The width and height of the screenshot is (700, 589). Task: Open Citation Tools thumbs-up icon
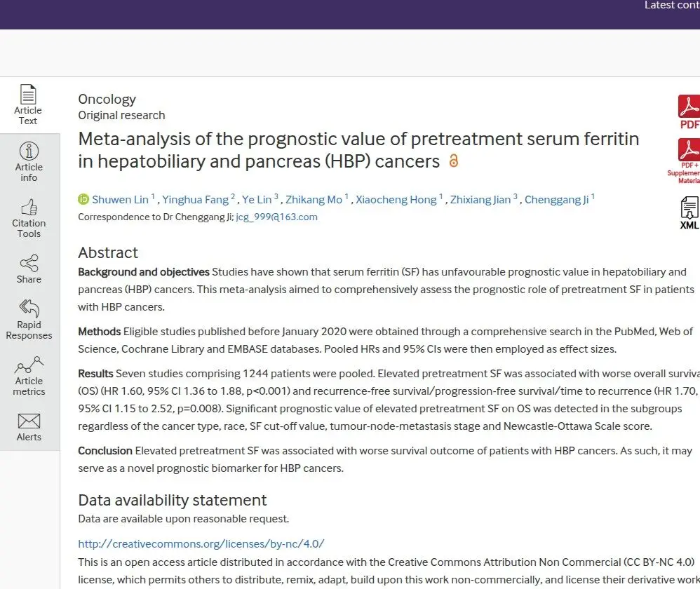point(29,208)
